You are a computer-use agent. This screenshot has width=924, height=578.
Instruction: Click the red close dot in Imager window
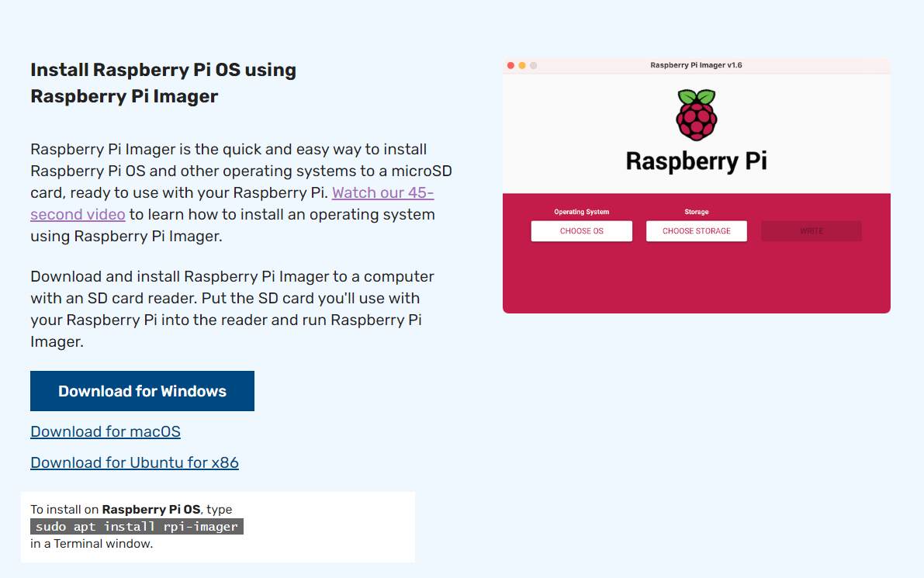(510, 66)
